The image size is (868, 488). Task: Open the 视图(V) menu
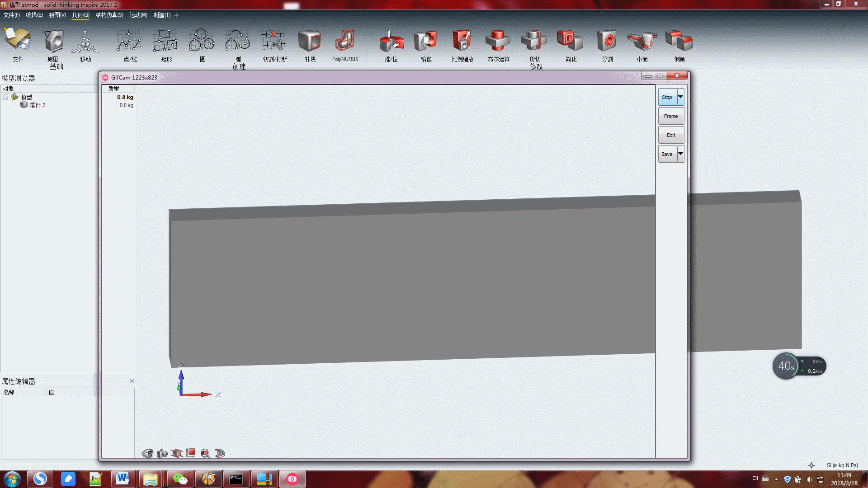point(57,15)
